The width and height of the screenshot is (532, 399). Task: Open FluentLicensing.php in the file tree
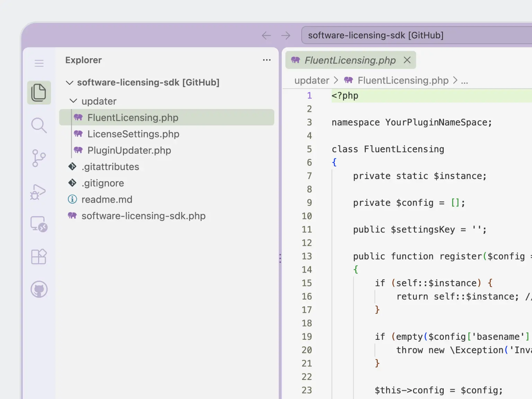tap(167, 117)
